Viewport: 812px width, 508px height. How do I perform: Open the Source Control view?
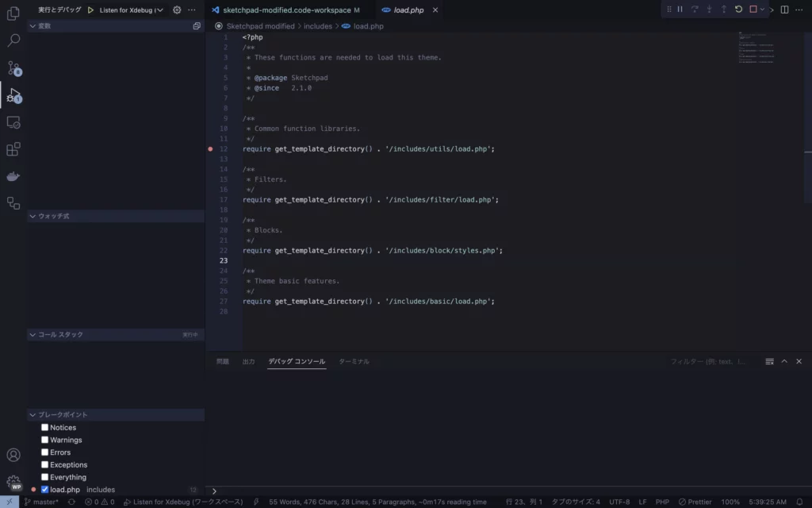point(13,68)
